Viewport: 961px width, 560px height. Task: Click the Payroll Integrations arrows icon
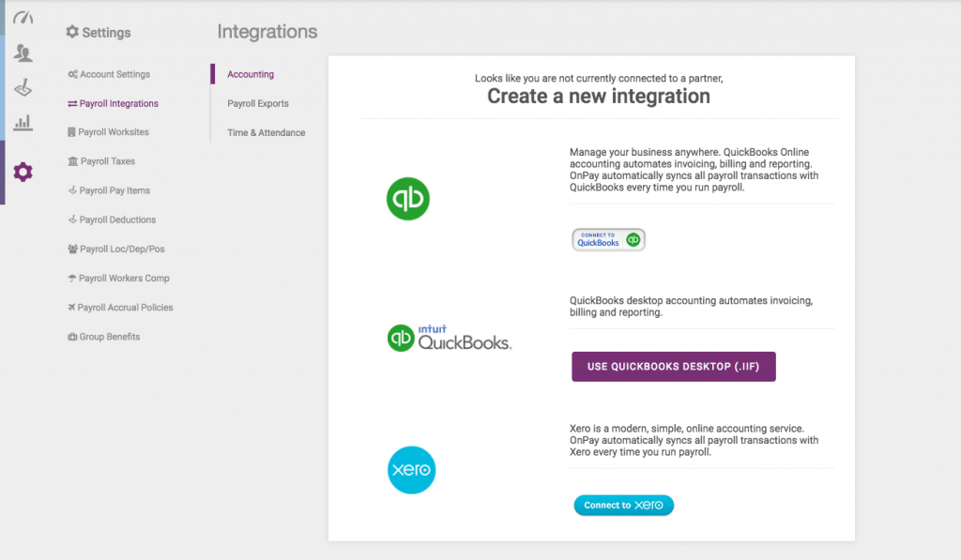click(72, 103)
